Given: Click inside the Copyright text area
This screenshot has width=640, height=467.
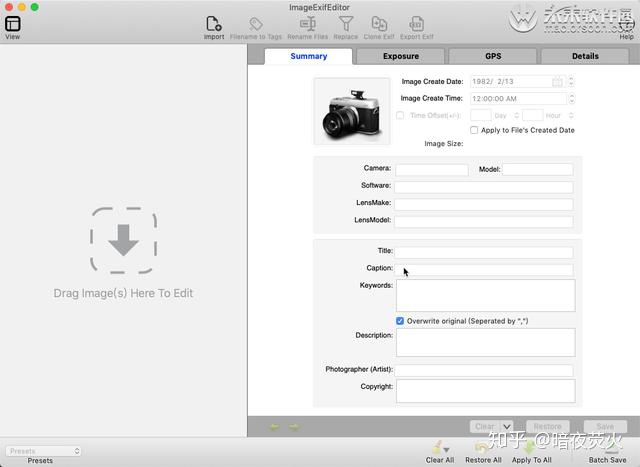Looking at the screenshot, I should tap(486, 391).
